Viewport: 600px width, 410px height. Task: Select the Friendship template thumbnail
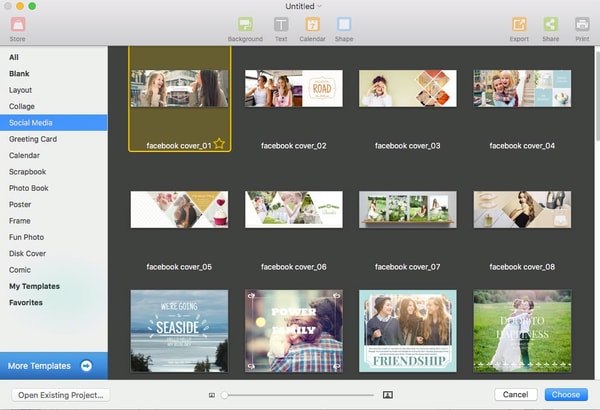click(x=408, y=331)
